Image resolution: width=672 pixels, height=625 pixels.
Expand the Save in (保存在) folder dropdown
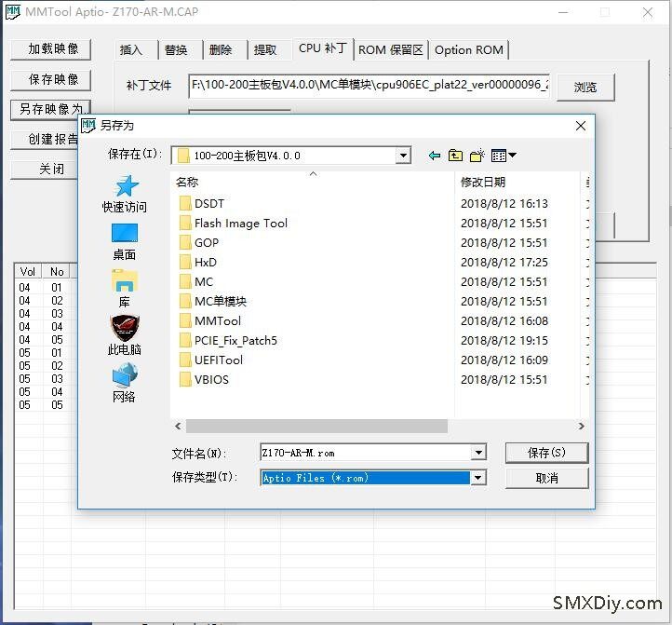(403, 156)
